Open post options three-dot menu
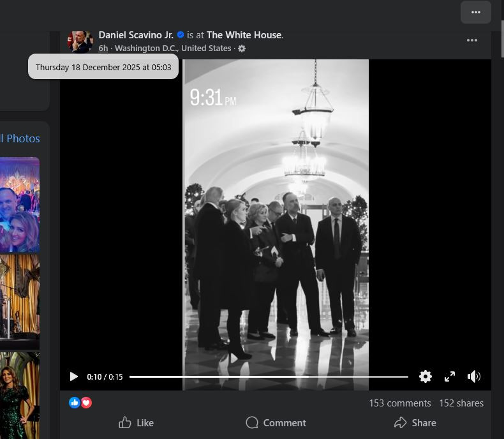The width and height of the screenshot is (504, 439). [472, 40]
